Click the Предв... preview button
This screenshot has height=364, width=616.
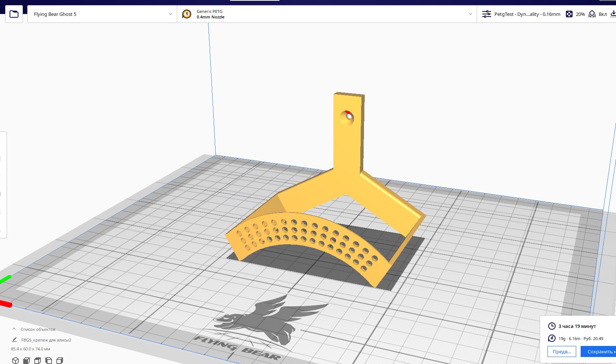coord(561,351)
